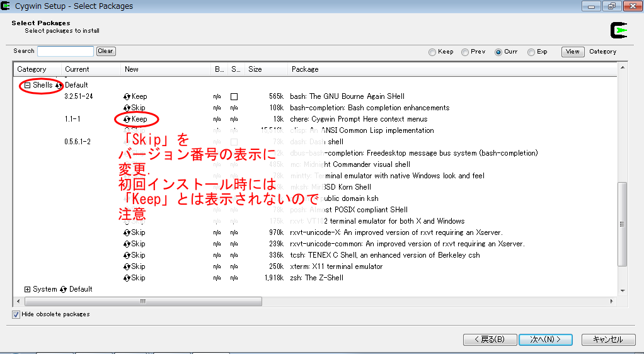644x354 pixels.
Task: Click the 戻る(B) back button
Action: 490,340
